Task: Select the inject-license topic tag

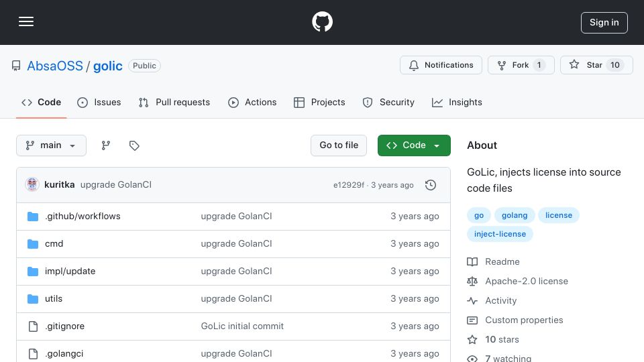Action: click(500, 234)
